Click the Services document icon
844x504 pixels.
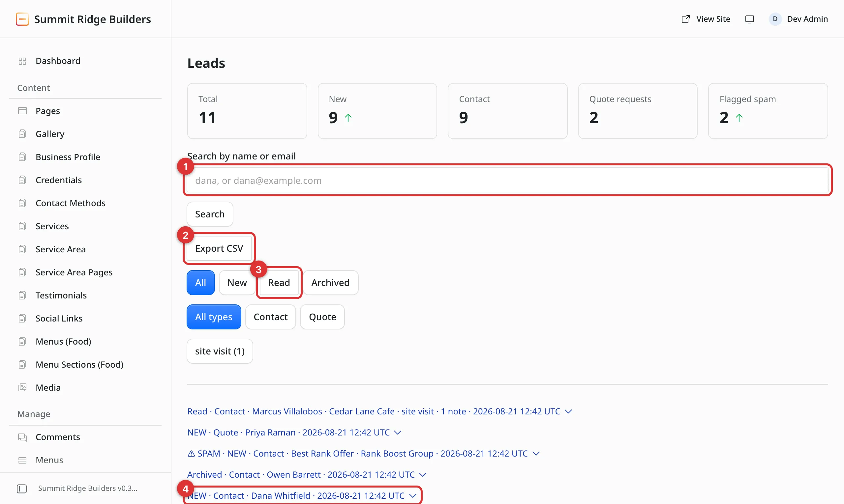tap(22, 226)
